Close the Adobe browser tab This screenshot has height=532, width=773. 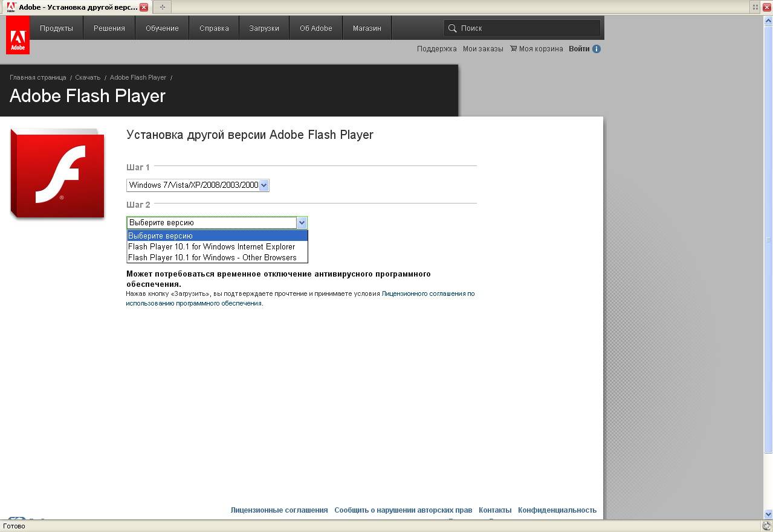coord(144,7)
